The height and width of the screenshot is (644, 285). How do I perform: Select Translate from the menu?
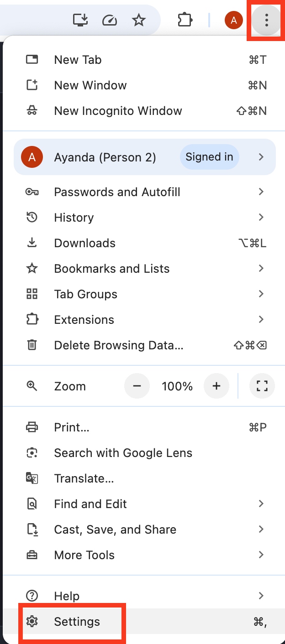pos(84,478)
